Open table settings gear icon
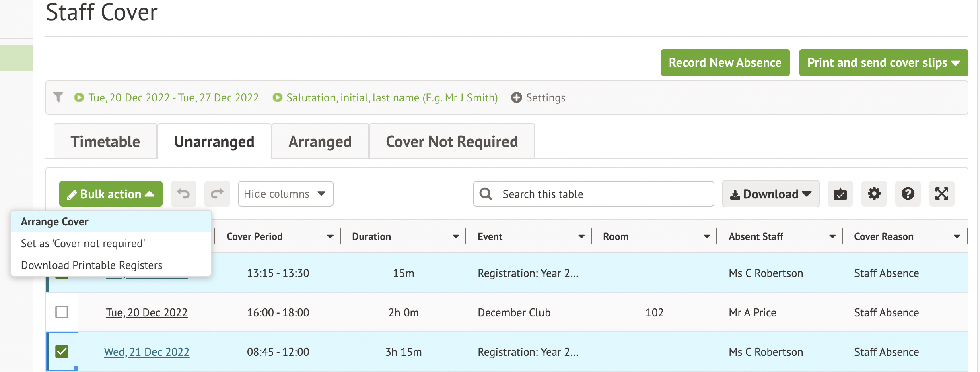 (x=874, y=194)
